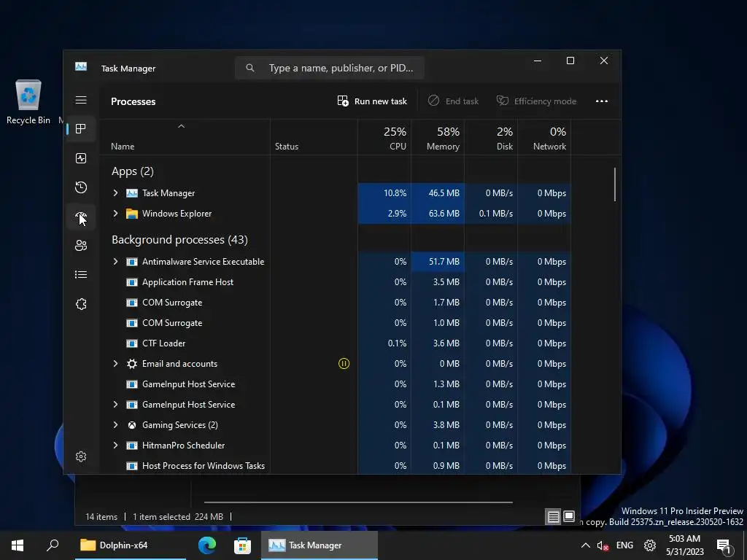Click the sort direction arrow above Name column
This screenshot has width=747, height=560.
pyautogui.click(x=181, y=126)
